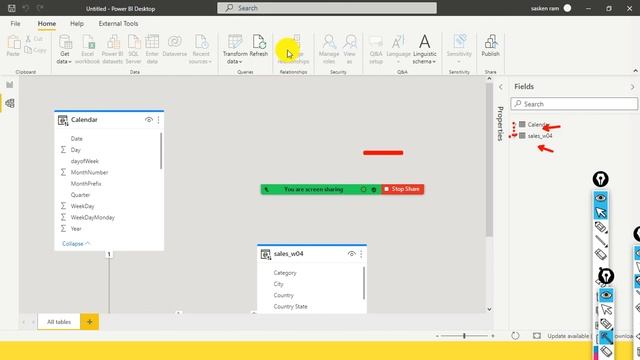Save the file via the title bar icon
This screenshot has width=640, height=360.
point(12,8)
